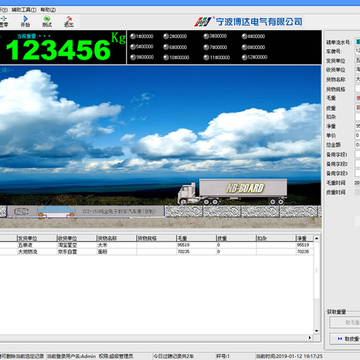Image resolution: width=360 pixels, height=360 pixels.
Task: Click the 备用字段1 label in right panel
Action: pyautogui.click(x=337, y=155)
